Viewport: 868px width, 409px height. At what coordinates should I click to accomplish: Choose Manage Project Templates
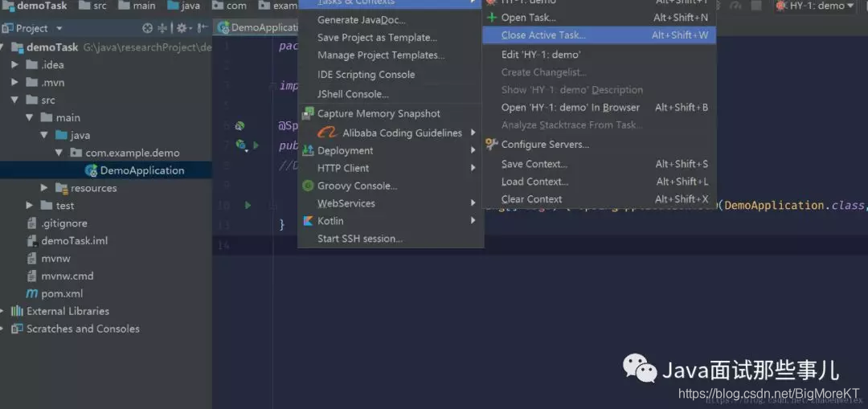391,55
